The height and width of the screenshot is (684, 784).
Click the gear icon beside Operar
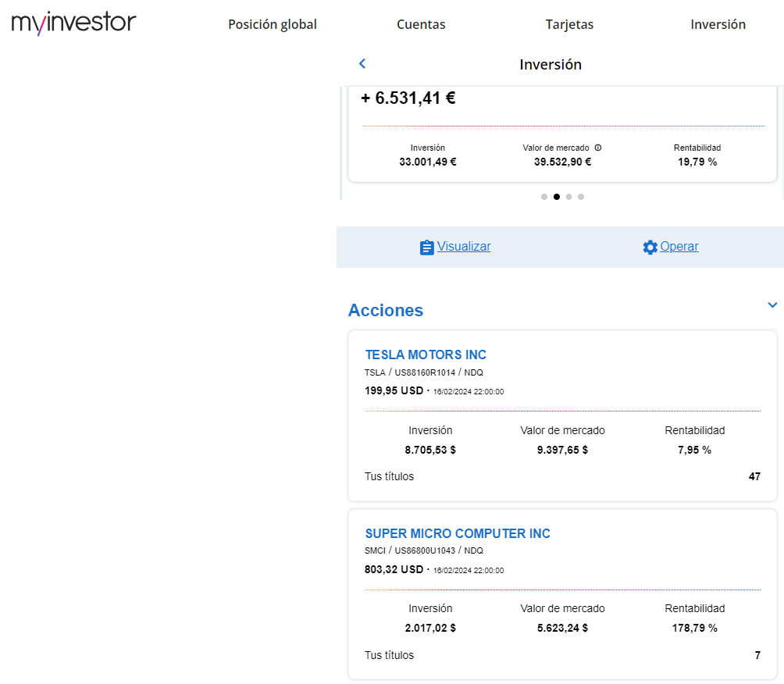coord(650,247)
